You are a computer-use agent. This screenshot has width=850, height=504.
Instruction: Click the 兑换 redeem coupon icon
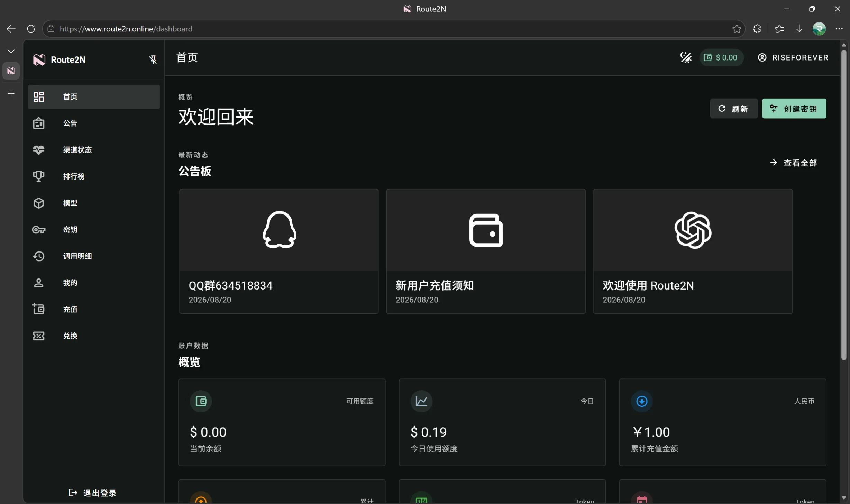pos(39,336)
